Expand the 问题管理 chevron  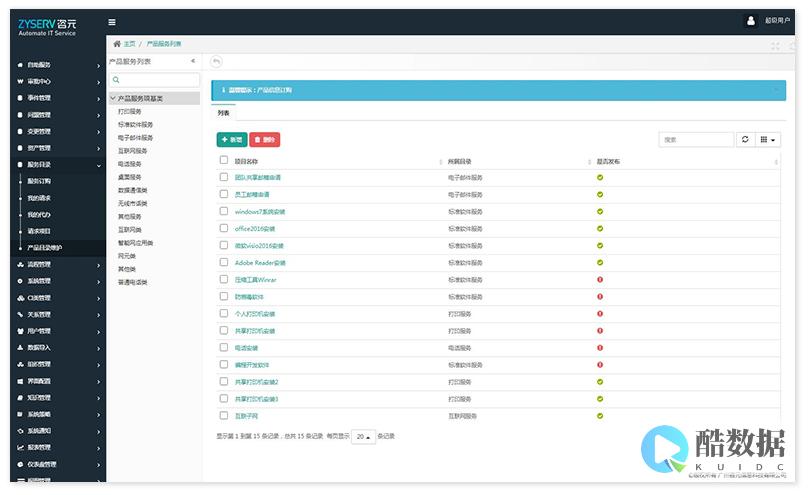point(98,115)
